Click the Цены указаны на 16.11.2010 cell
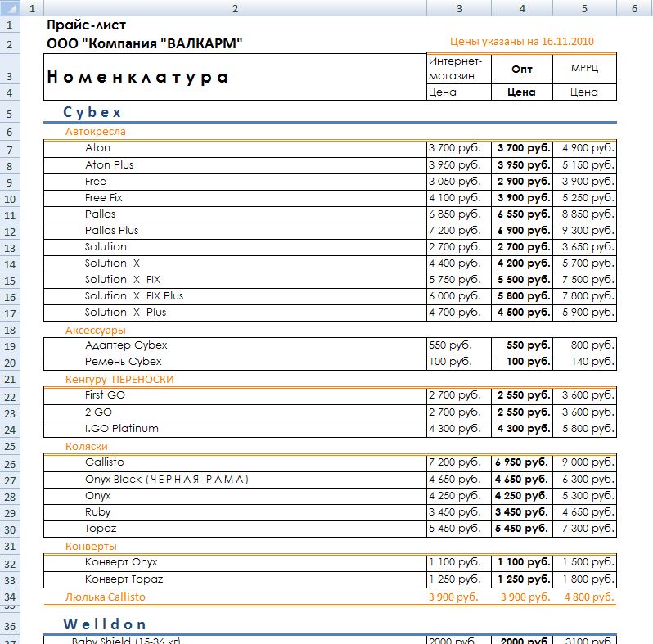 coord(522,42)
